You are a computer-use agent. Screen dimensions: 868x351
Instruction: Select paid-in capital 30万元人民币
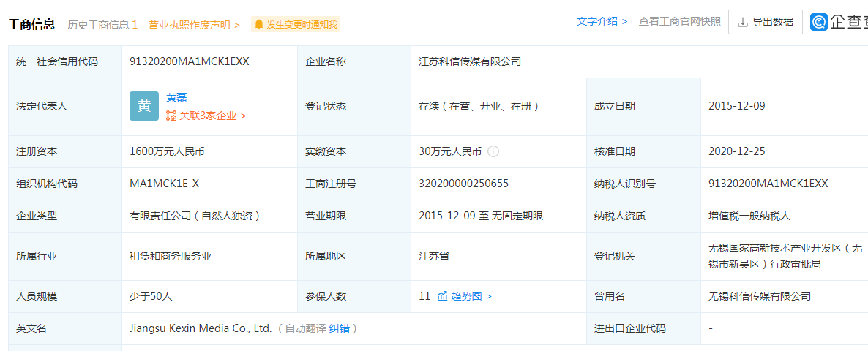point(450,151)
